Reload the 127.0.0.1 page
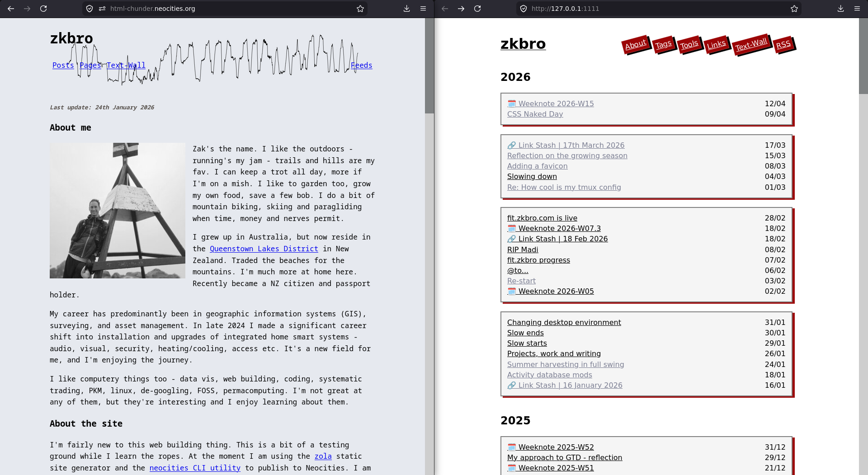Image resolution: width=868 pixels, height=475 pixels. click(x=477, y=9)
